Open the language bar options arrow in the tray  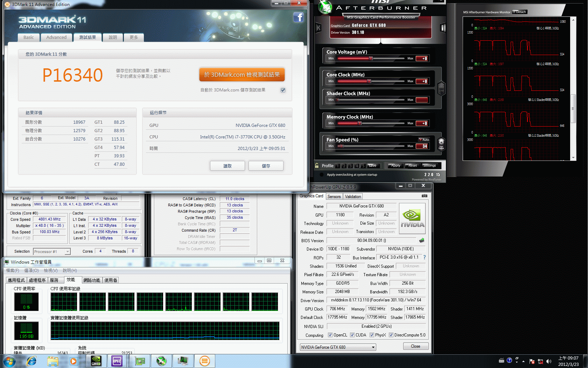[517, 362]
